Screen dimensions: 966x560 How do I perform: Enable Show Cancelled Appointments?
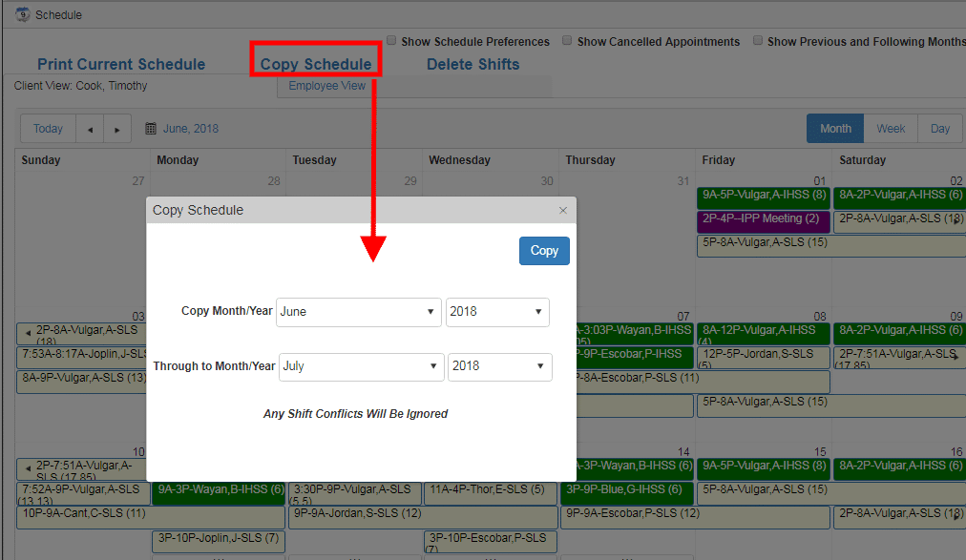pos(567,39)
